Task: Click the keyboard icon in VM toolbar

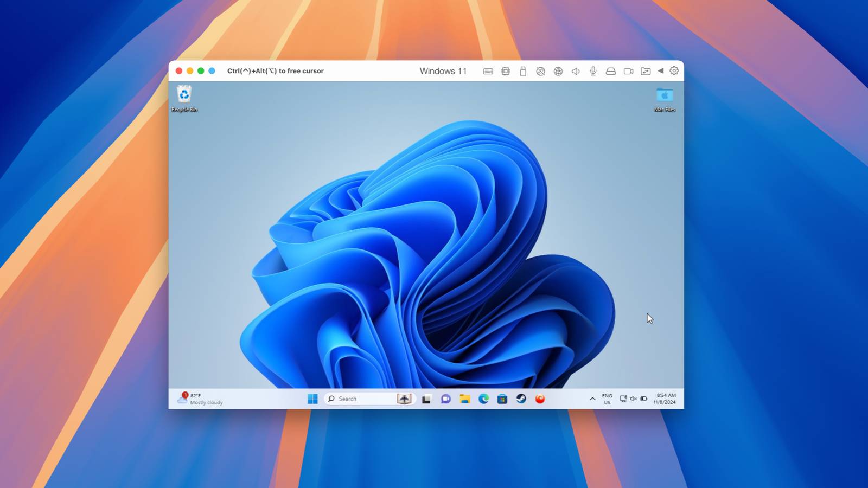Action: pos(488,71)
